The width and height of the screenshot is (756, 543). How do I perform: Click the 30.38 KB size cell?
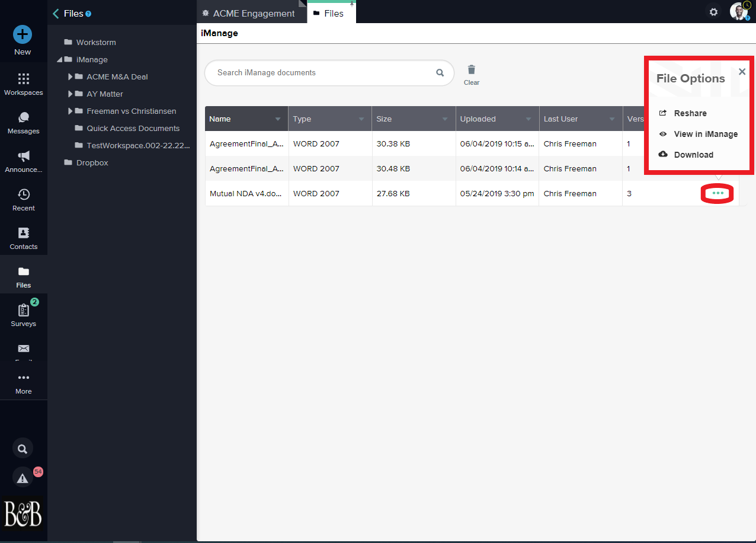(393, 144)
